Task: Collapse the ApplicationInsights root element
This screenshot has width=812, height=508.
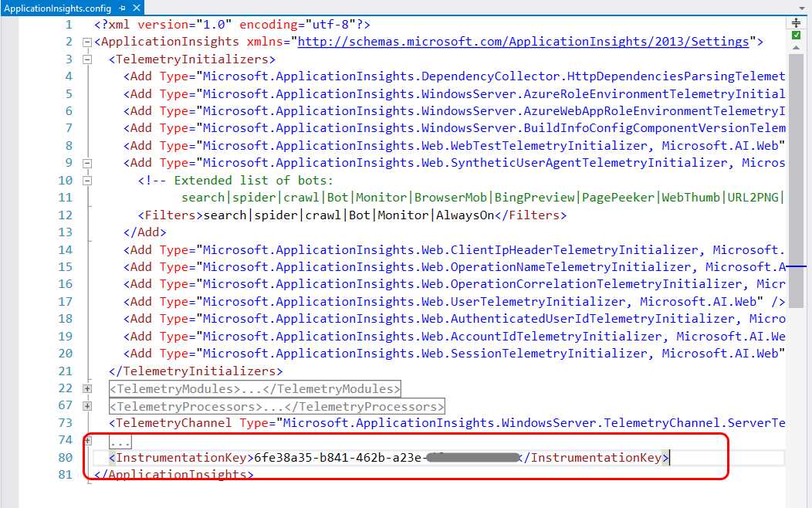Action: (86, 42)
